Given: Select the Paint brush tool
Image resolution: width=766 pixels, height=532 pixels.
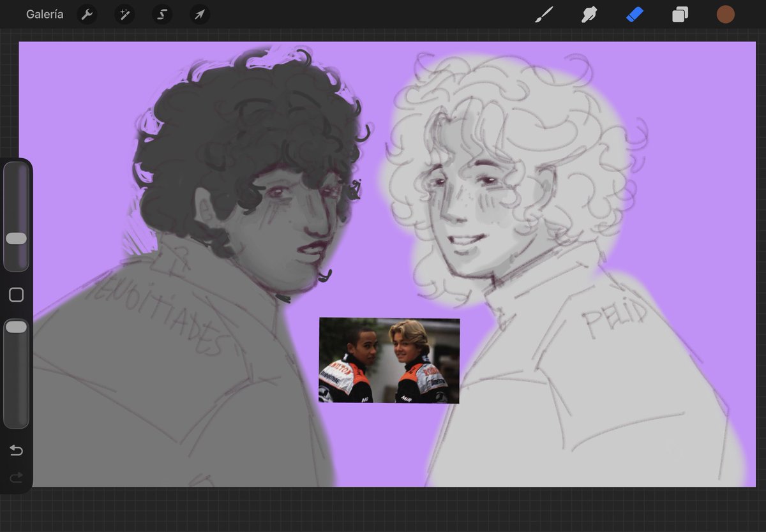Looking at the screenshot, I should [544, 14].
